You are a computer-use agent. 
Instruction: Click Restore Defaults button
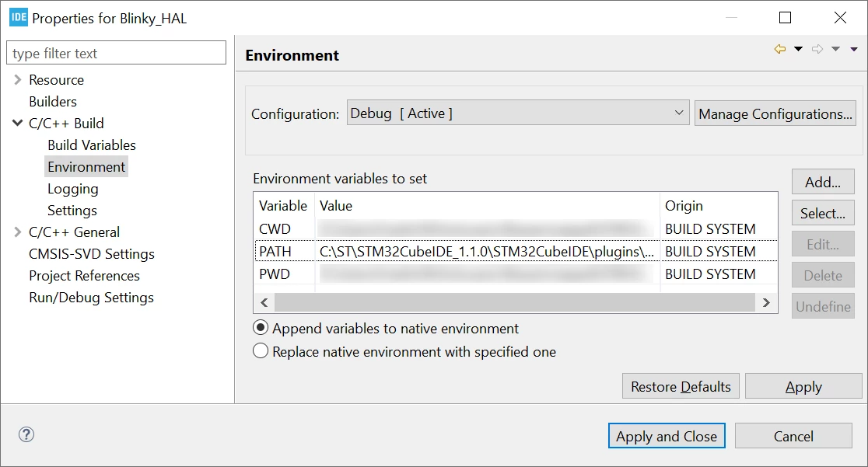pyautogui.click(x=681, y=386)
